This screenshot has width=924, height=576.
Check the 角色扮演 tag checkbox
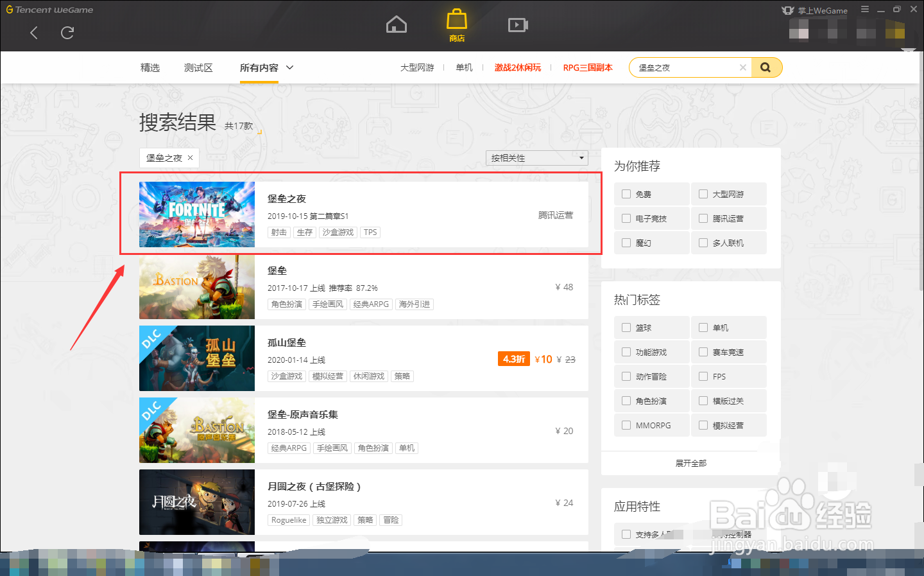point(626,401)
